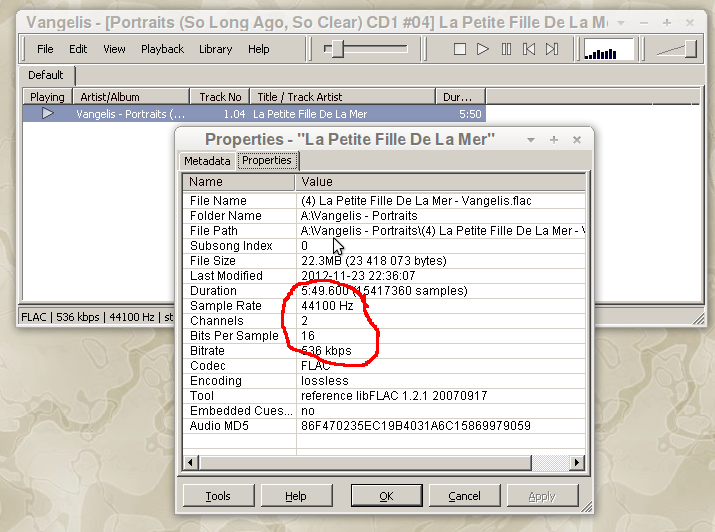This screenshot has height=532, width=715.
Task: Start playback with the Play button
Action: pos(482,49)
